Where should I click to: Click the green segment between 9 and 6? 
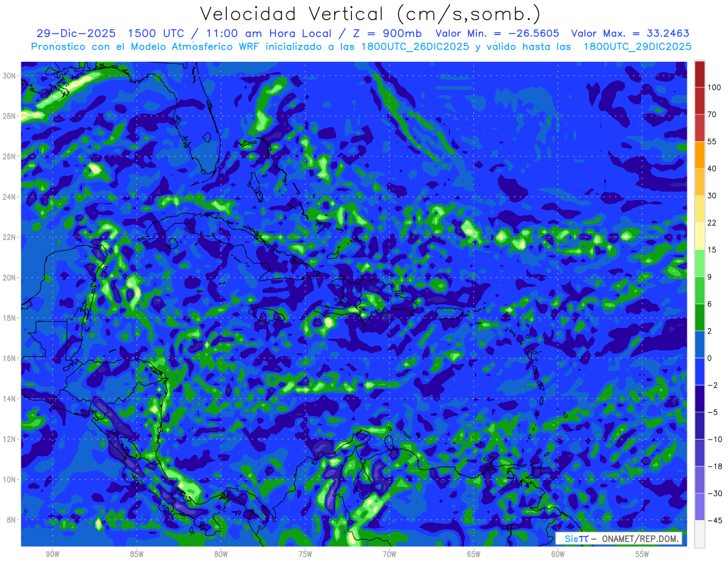pyautogui.click(x=699, y=290)
